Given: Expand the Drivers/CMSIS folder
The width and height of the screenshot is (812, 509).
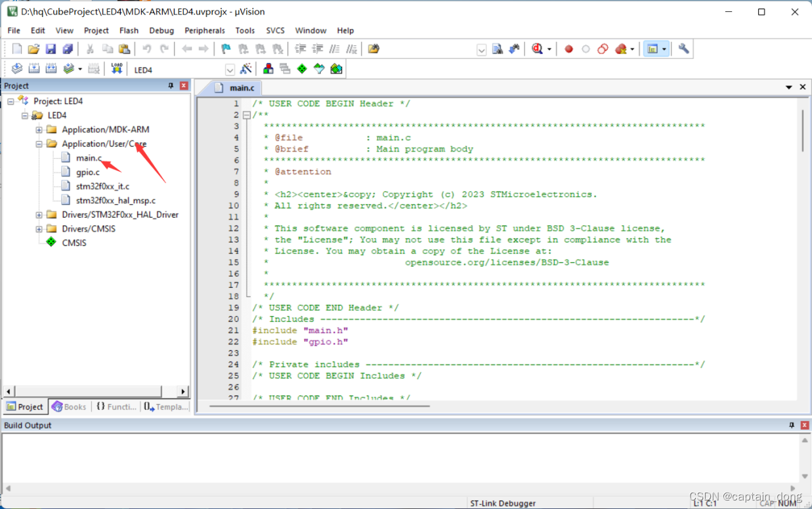Looking at the screenshot, I should click(39, 229).
